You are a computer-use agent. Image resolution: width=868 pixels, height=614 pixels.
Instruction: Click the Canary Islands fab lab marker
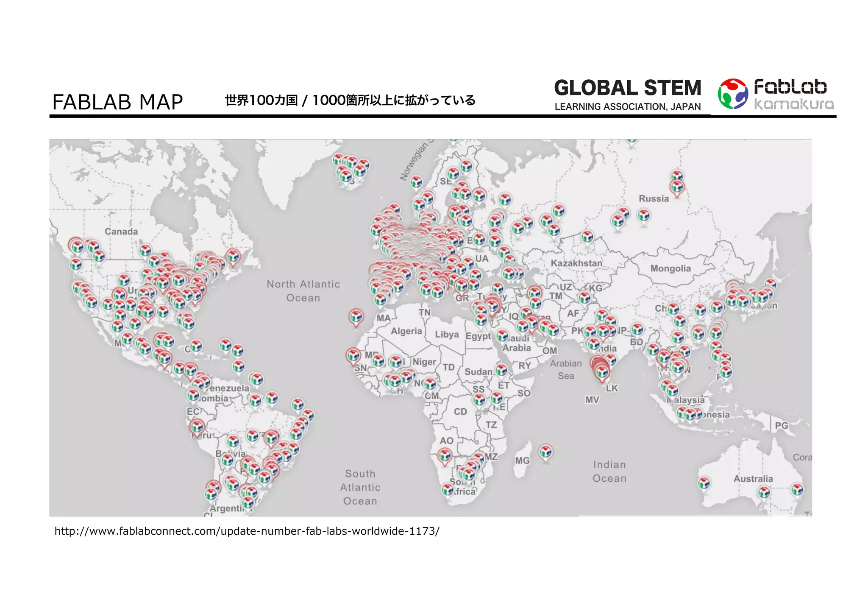pyautogui.click(x=356, y=318)
